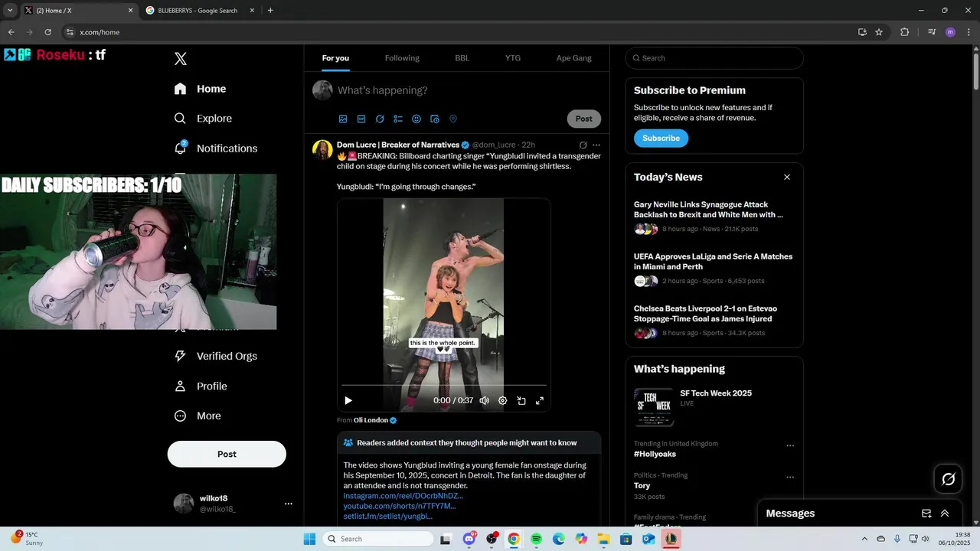
Task: Click the composer Post button
Action: point(584,119)
